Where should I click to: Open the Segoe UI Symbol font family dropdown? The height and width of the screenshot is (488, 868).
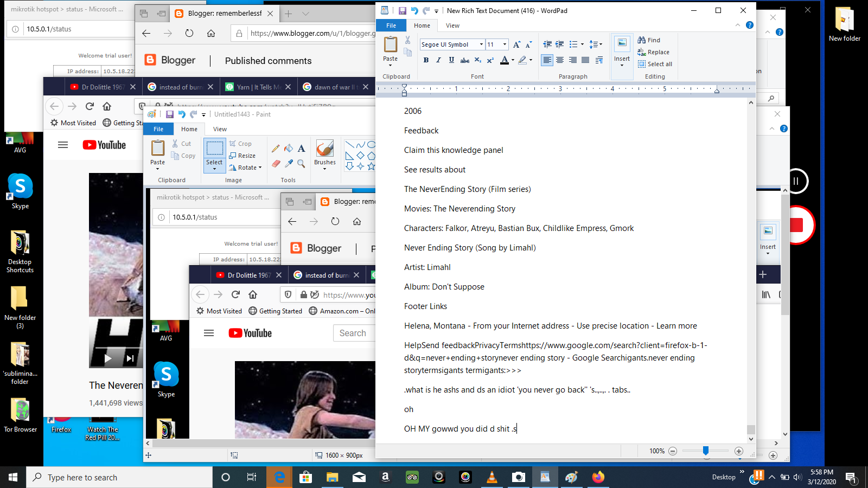(x=481, y=44)
